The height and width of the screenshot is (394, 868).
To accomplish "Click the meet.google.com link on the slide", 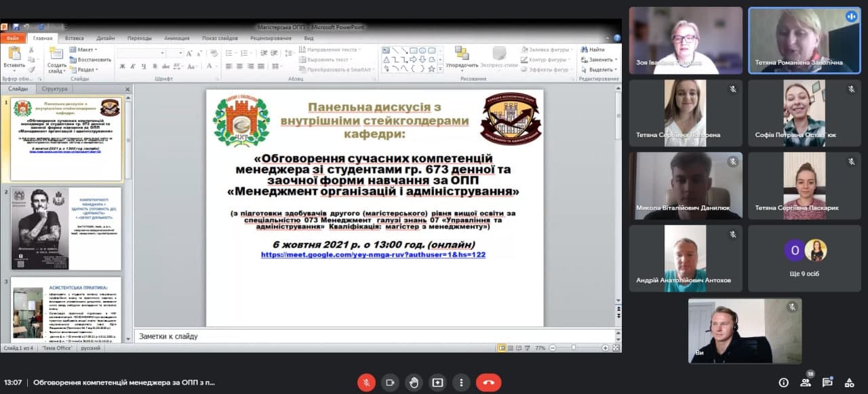I will [373, 255].
